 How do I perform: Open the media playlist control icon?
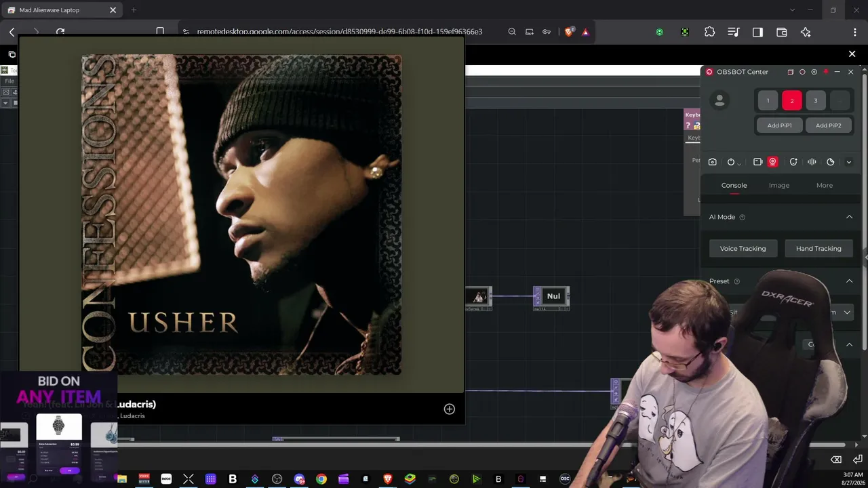pyautogui.click(x=733, y=32)
